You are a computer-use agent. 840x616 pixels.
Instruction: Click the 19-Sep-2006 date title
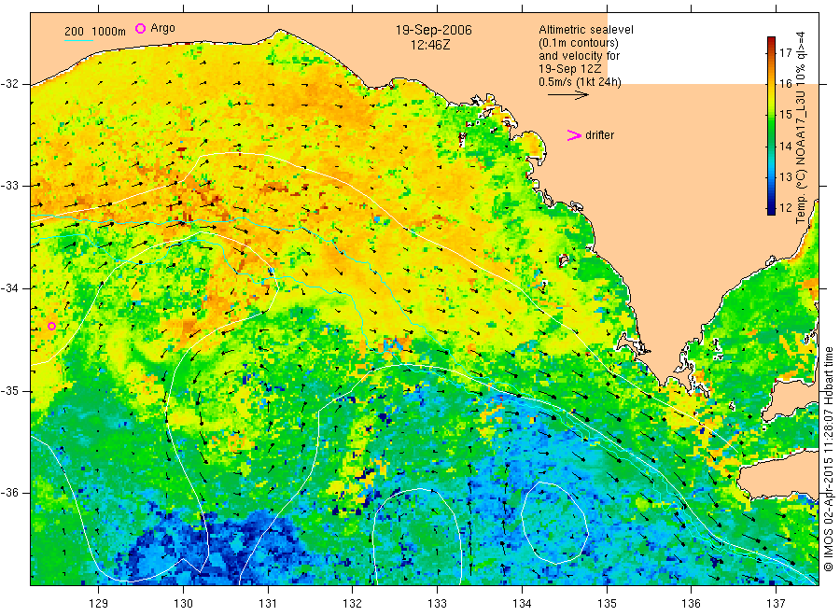click(x=433, y=30)
